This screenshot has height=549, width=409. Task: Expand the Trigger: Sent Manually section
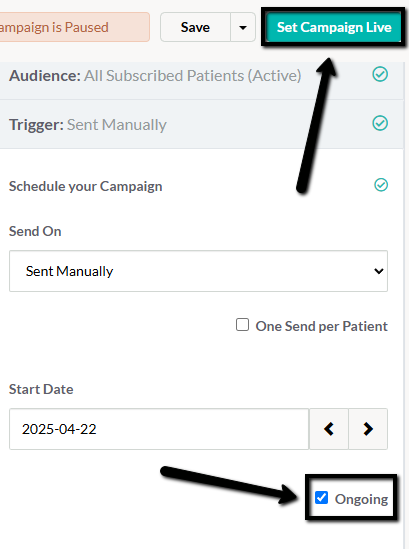pos(202,124)
